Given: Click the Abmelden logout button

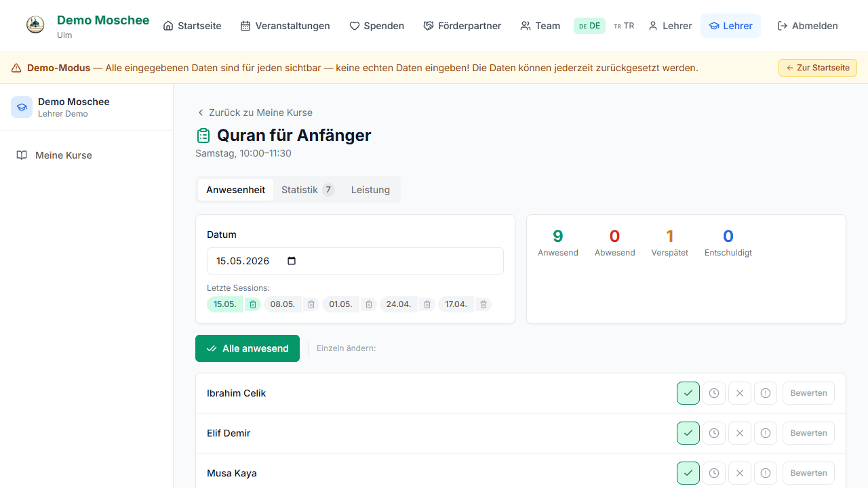Looking at the screenshot, I should point(808,26).
